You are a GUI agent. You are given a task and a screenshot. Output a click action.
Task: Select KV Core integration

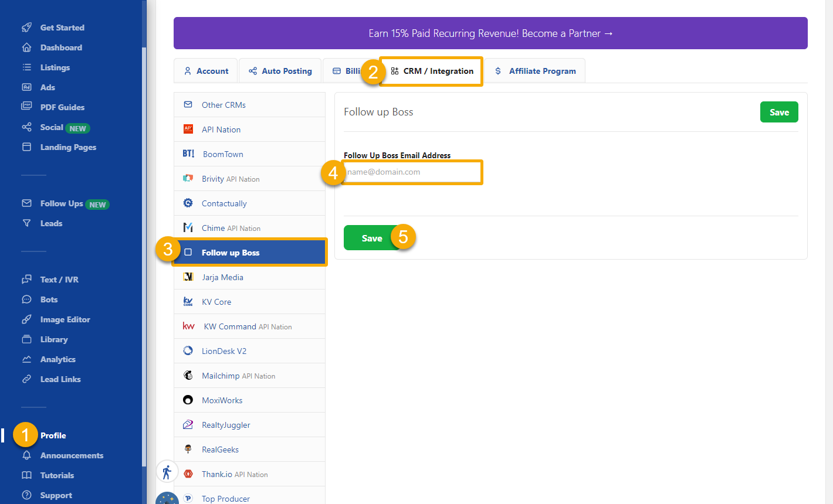tap(250, 302)
